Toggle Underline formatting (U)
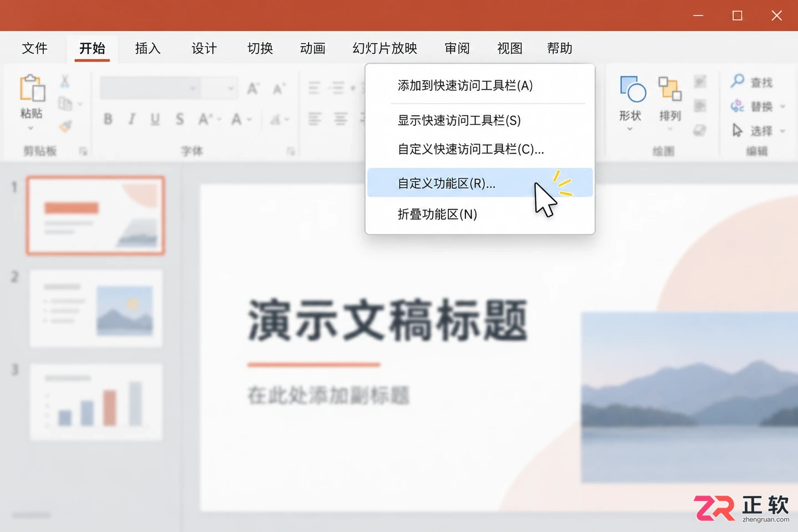Viewport: 798px width, 532px height. coord(155,119)
